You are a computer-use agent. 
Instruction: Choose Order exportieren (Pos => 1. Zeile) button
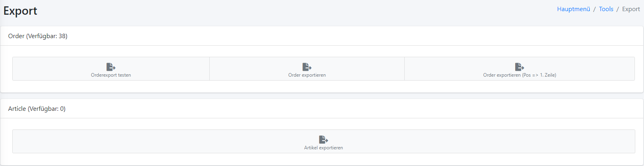click(x=520, y=69)
